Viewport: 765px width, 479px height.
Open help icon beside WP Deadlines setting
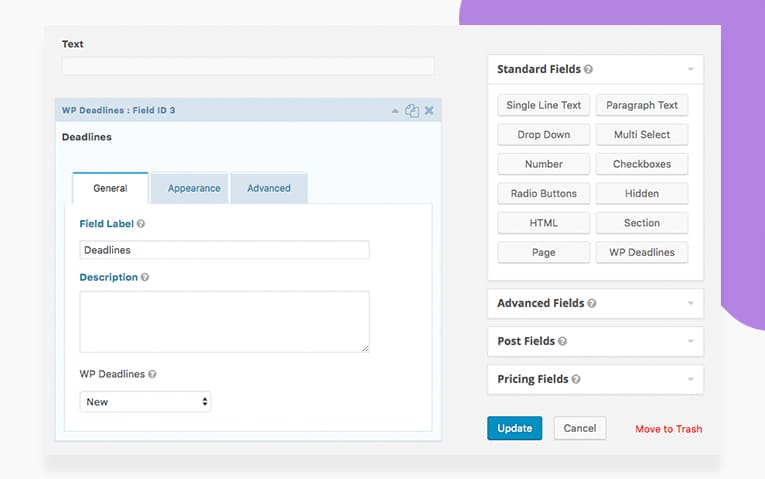coord(152,374)
